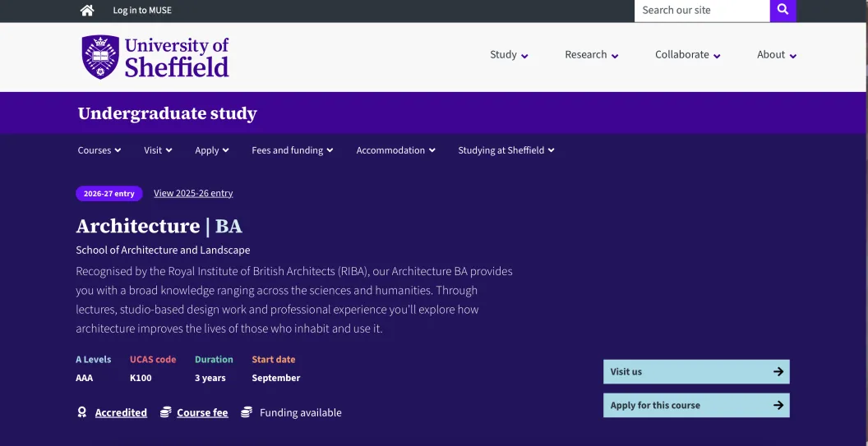The image size is (868, 446).
Task: Go to Undergraduate study heading link
Action: click(x=167, y=113)
